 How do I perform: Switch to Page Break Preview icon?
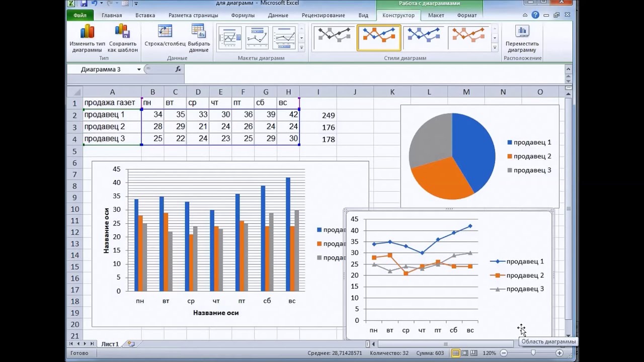(x=473, y=353)
